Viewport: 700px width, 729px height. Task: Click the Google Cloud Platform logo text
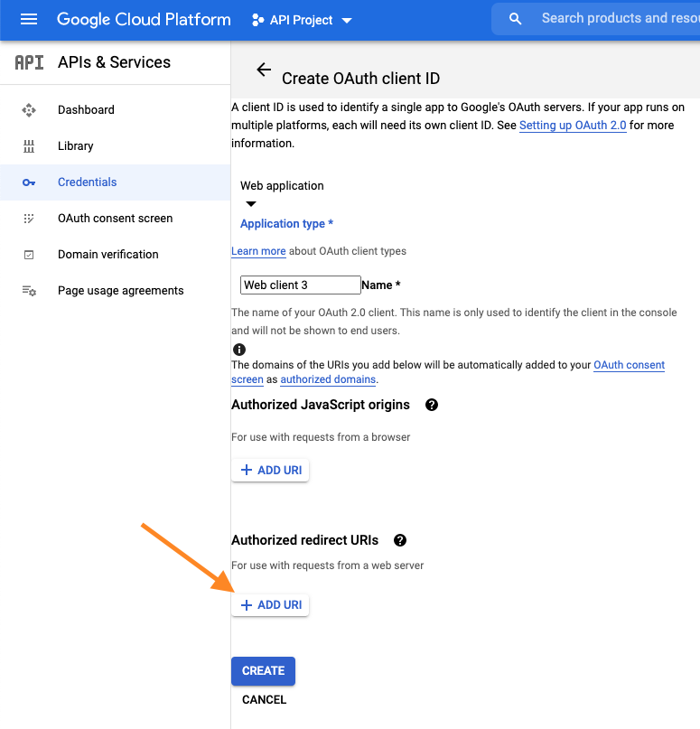144,20
